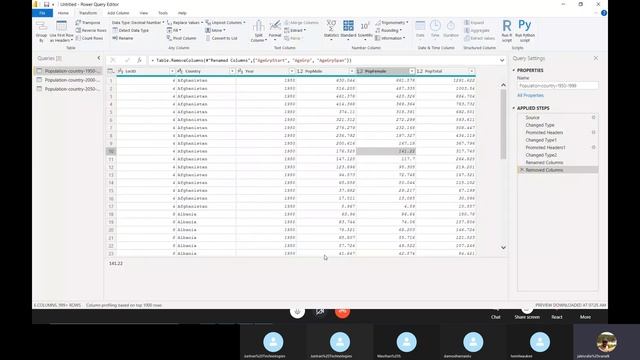Click the Count Rows button
Viewport: 640px width, 360px height.
89,38
